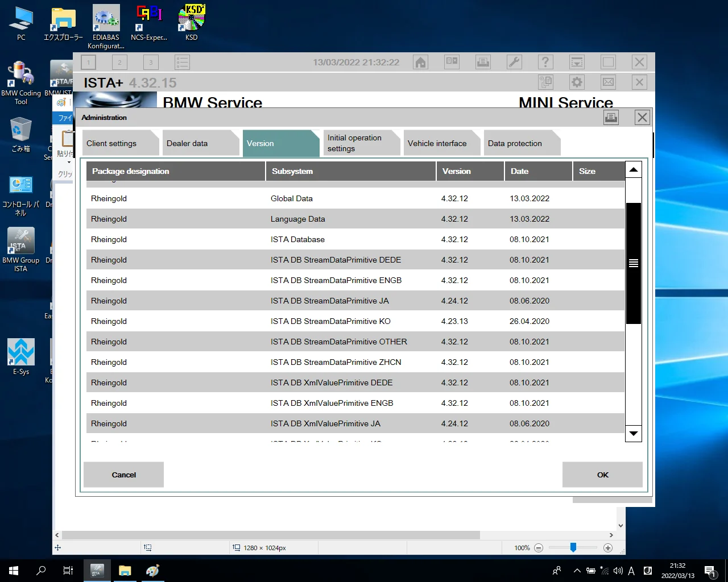
Task: Open ISTA help via the question mark icon
Action: click(545, 62)
